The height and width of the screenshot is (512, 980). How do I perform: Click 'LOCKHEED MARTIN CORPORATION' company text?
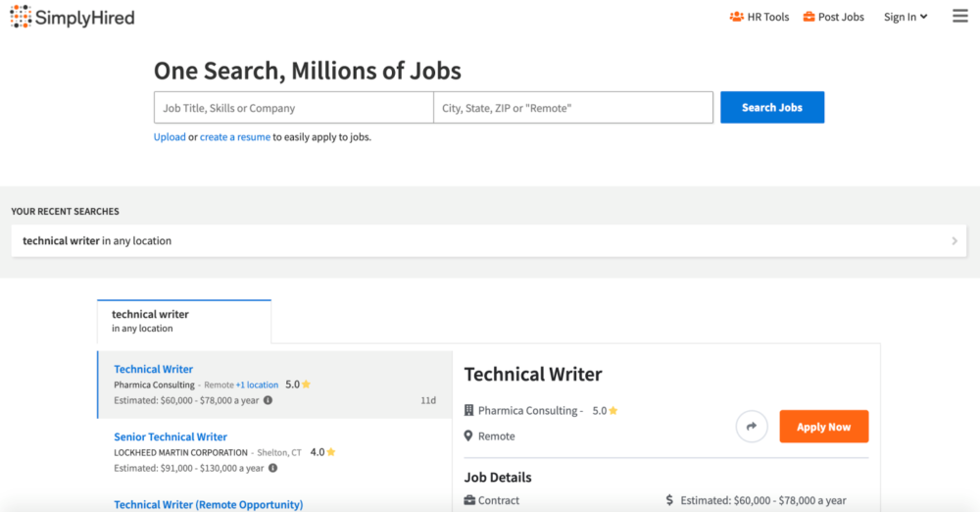point(180,452)
